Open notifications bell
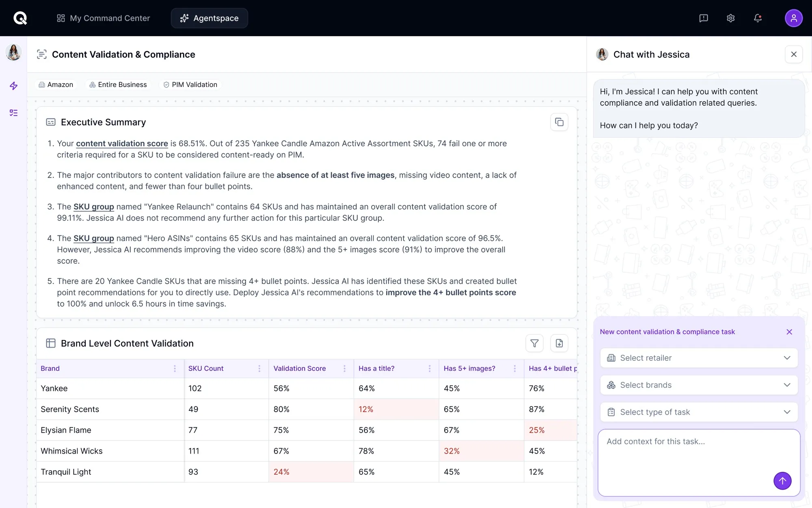This screenshot has height=508, width=812. pos(758,18)
